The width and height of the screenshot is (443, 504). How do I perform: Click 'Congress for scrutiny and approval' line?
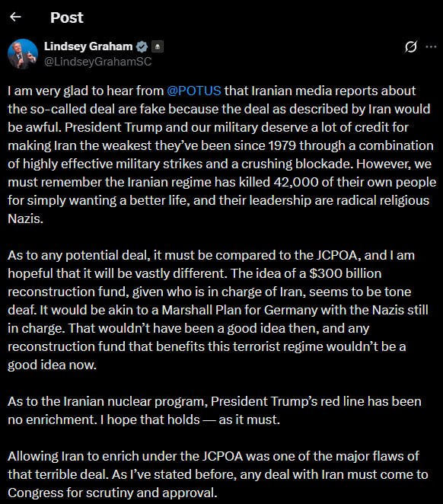[x=113, y=493]
